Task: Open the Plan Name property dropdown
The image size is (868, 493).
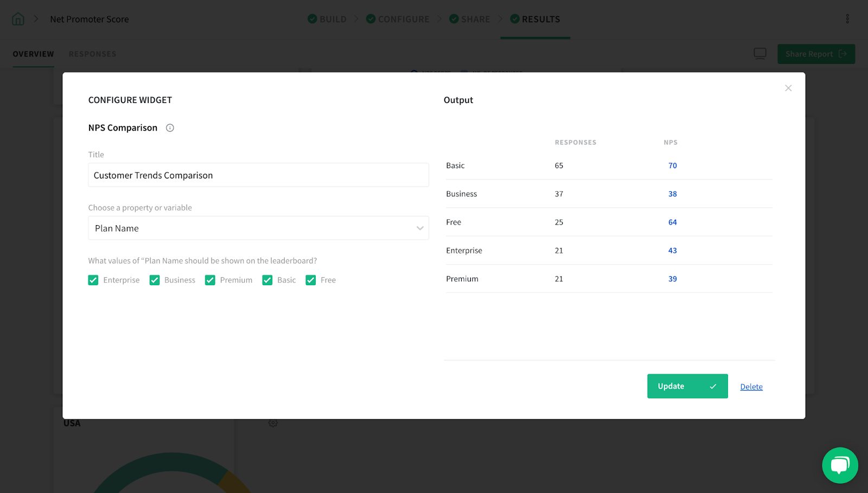Action: pyautogui.click(x=258, y=228)
